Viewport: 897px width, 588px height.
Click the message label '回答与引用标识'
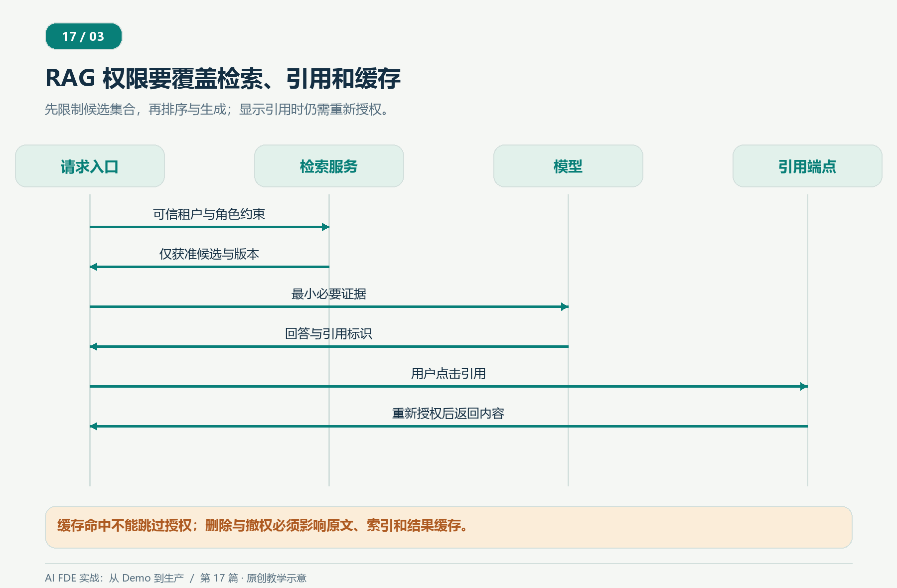pos(329,334)
